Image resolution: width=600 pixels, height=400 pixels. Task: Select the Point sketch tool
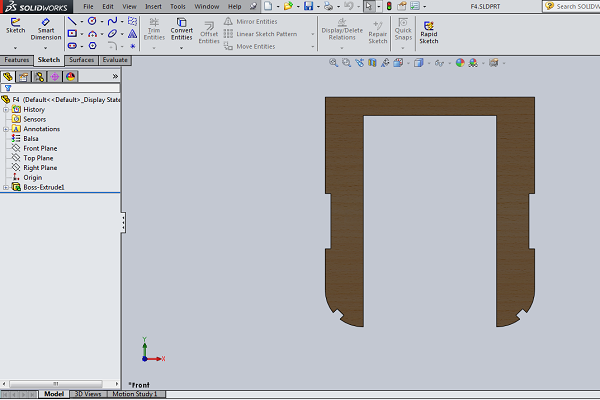132,46
